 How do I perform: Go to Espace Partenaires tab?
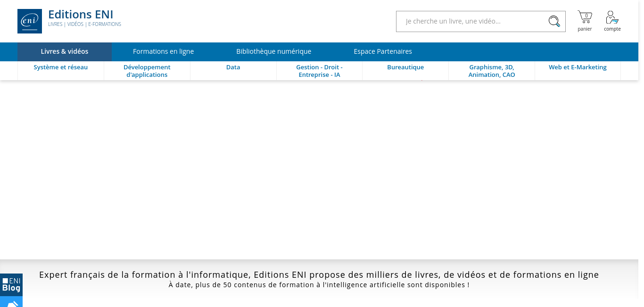pyautogui.click(x=383, y=51)
